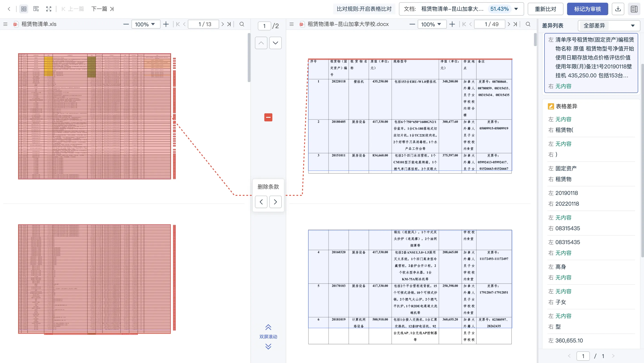644x363 pixels.
Task: Jump to last page of left document
Action: pos(229,24)
